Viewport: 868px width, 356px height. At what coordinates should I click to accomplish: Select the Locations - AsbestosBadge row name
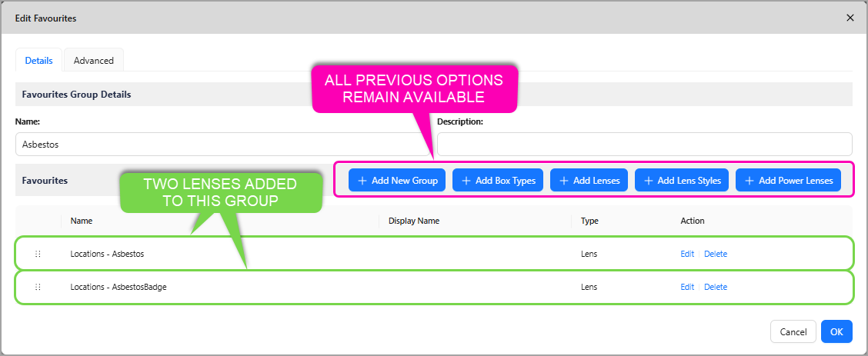click(x=118, y=287)
